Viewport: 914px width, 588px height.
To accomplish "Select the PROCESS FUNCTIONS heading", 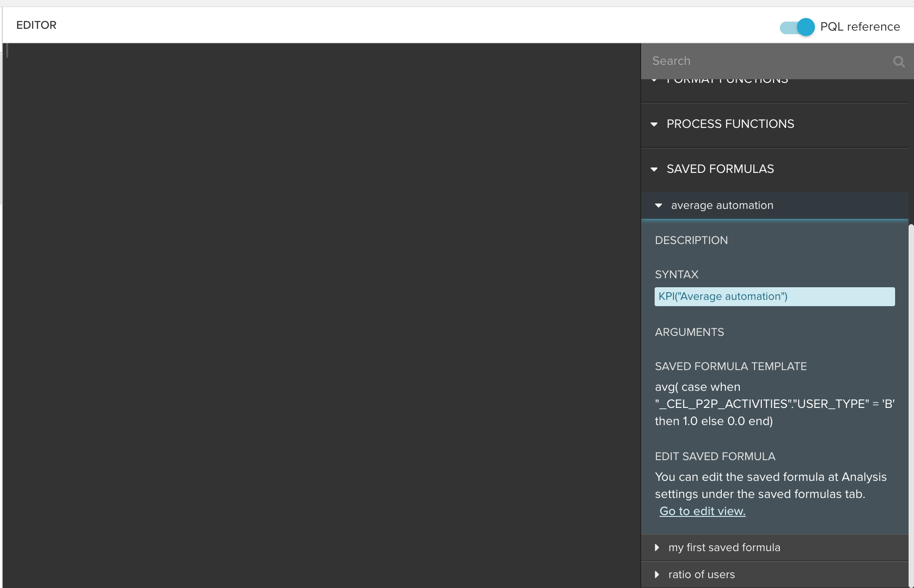I will coord(730,124).
